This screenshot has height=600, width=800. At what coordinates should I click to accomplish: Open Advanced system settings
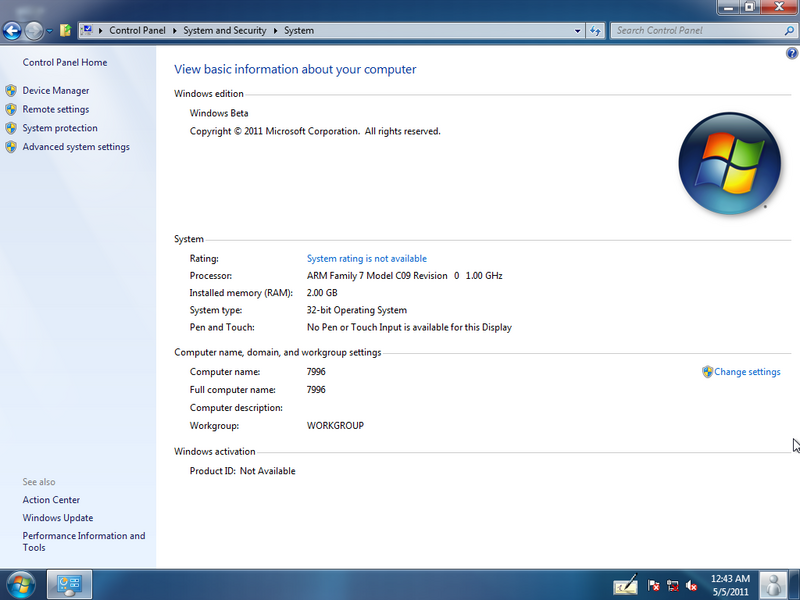pyautogui.click(x=76, y=146)
